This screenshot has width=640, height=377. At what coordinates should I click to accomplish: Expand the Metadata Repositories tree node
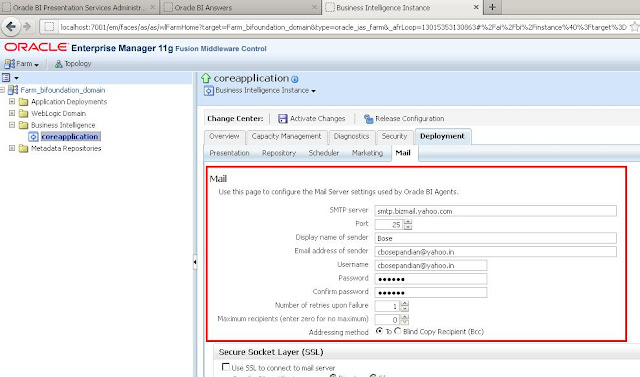12,148
